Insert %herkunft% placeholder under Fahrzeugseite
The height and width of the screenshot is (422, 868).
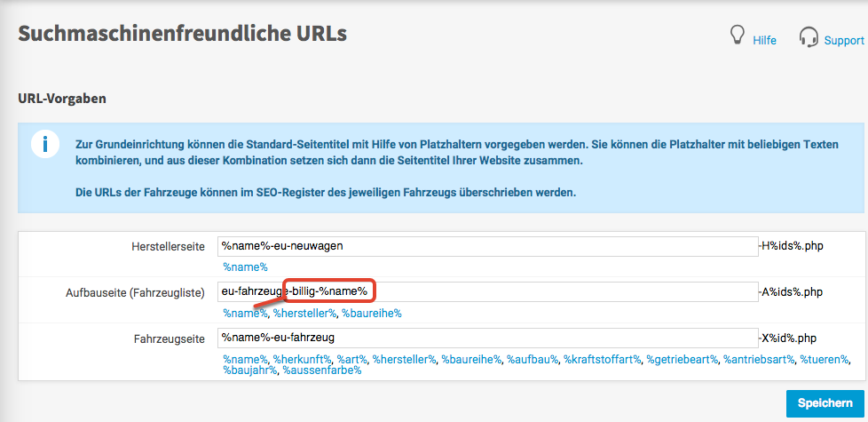(303, 359)
